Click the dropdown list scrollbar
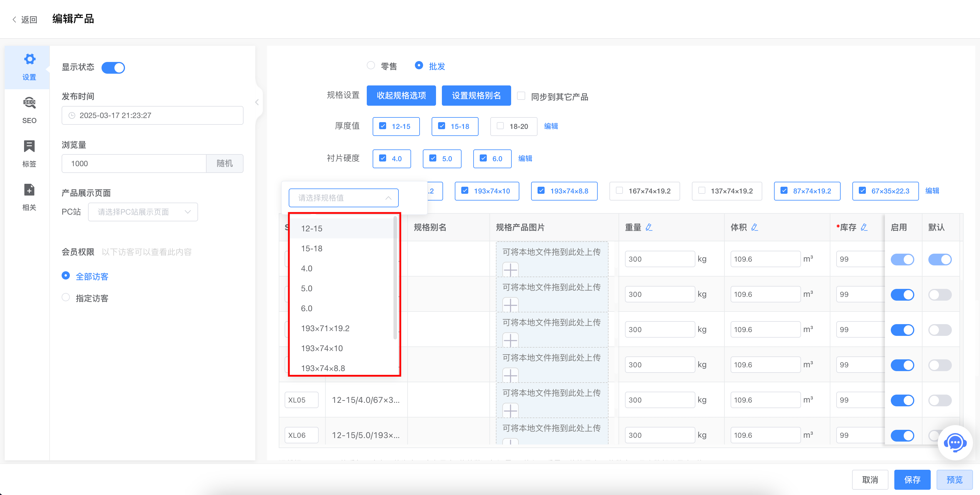The width and height of the screenshot is (980, 495). click(395, 277)
